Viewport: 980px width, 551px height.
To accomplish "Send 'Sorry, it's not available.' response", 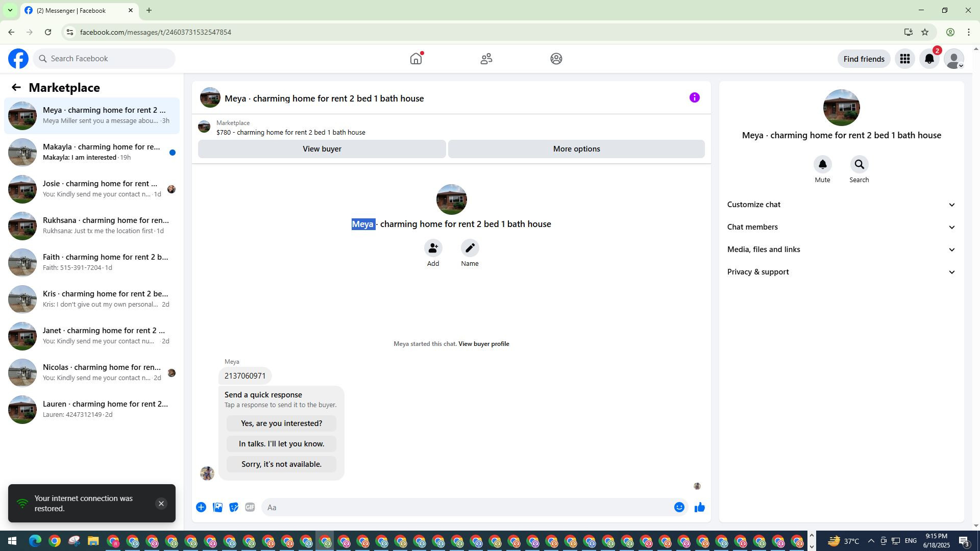I will point(281,464).
